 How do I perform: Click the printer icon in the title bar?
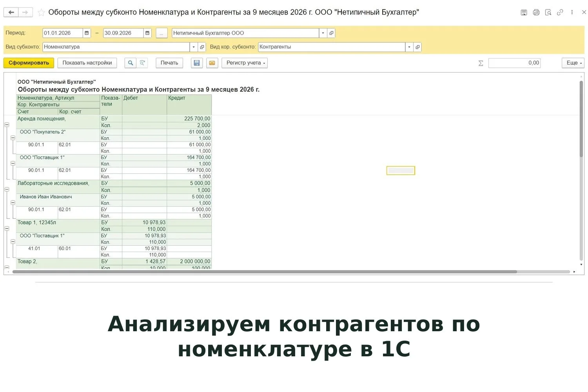(x=536, y=13)
